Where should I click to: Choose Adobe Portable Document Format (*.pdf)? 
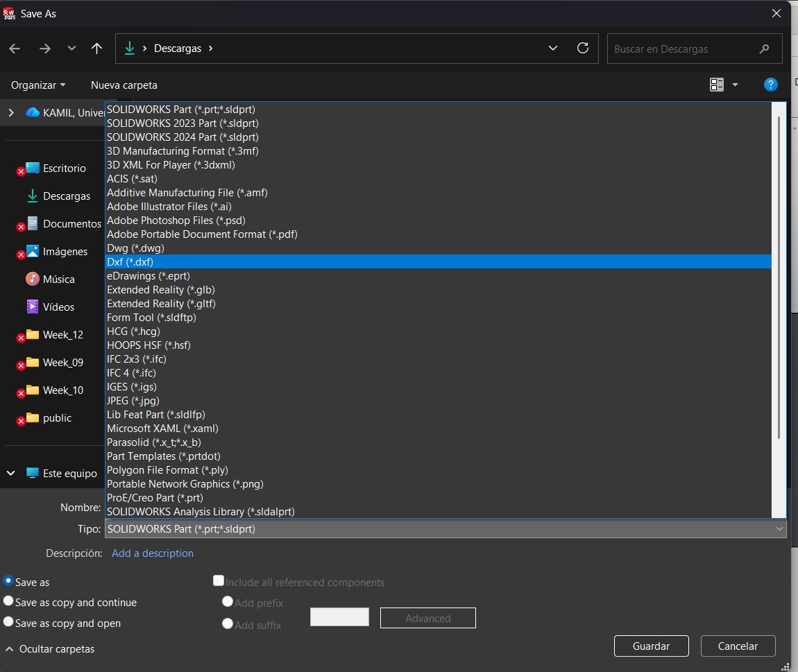pyautogui.click(x=438, y=234)
